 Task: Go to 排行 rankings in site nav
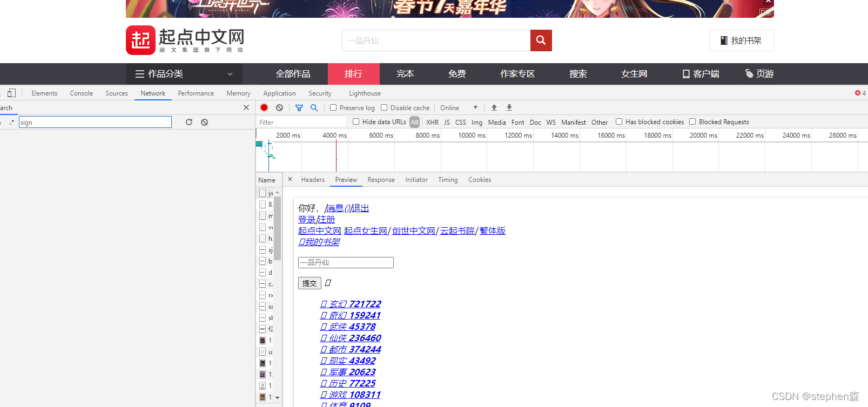(353, 74)
